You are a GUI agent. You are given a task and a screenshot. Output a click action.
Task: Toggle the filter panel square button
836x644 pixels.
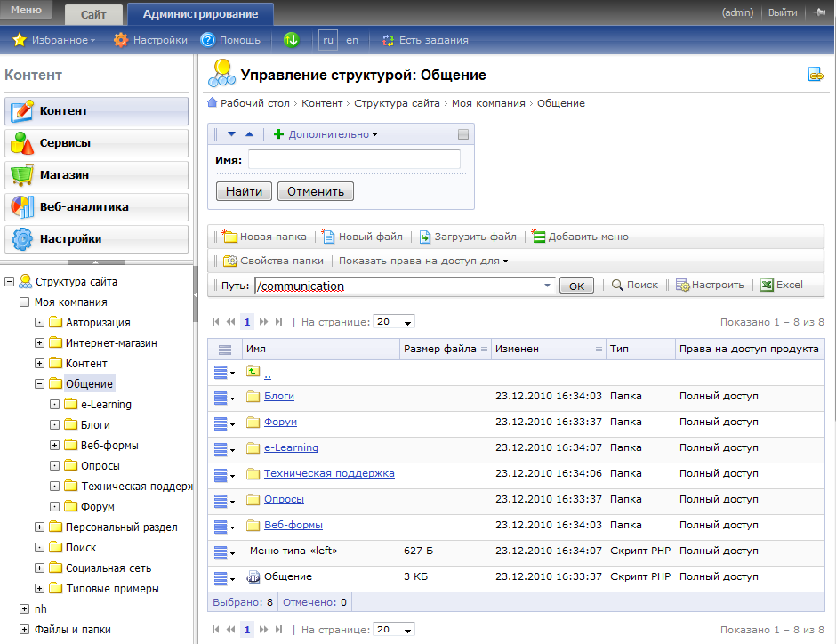(x=463, y=134)
